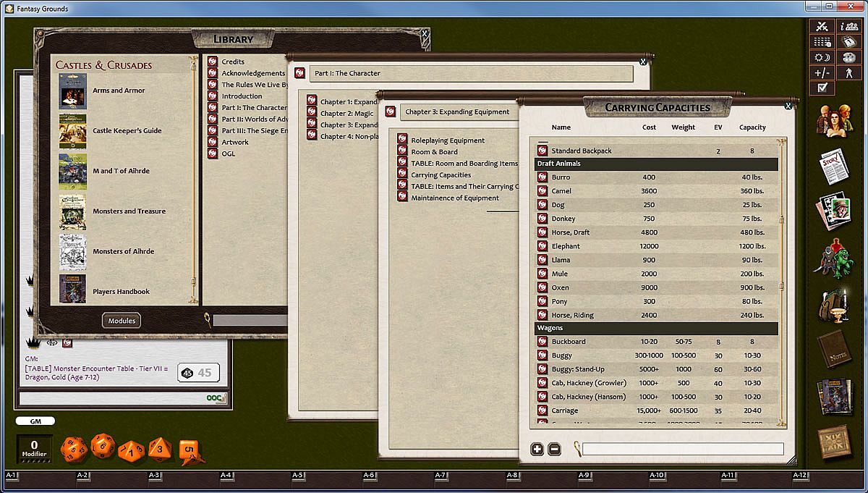The height and width of the screenshot is (493, 868).
Task: Select hotkey slot A-5
Action: click(298, 476)
